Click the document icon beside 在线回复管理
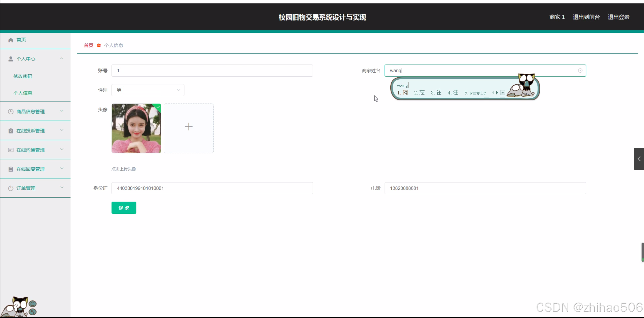This screenshot has width=644, height=318. click(11, 169)
